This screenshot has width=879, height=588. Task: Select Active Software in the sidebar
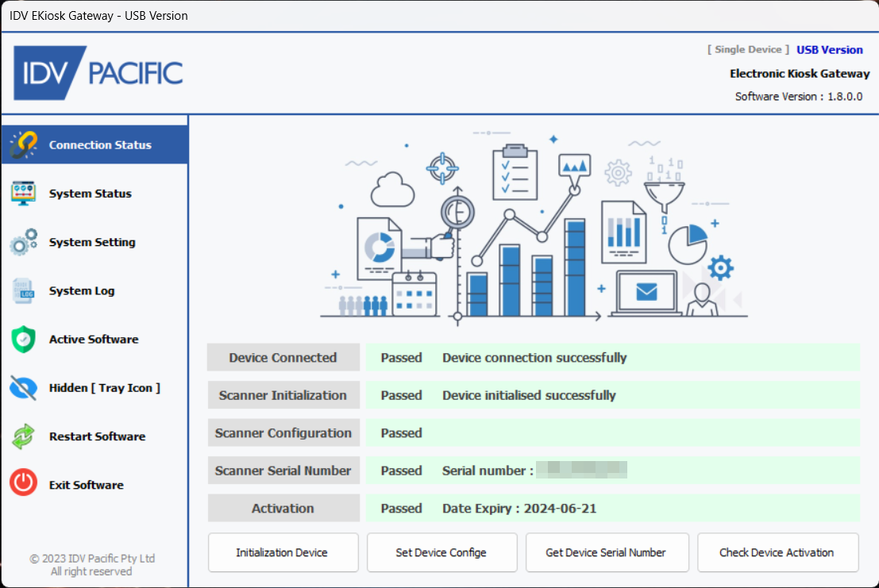click(94, 340)
